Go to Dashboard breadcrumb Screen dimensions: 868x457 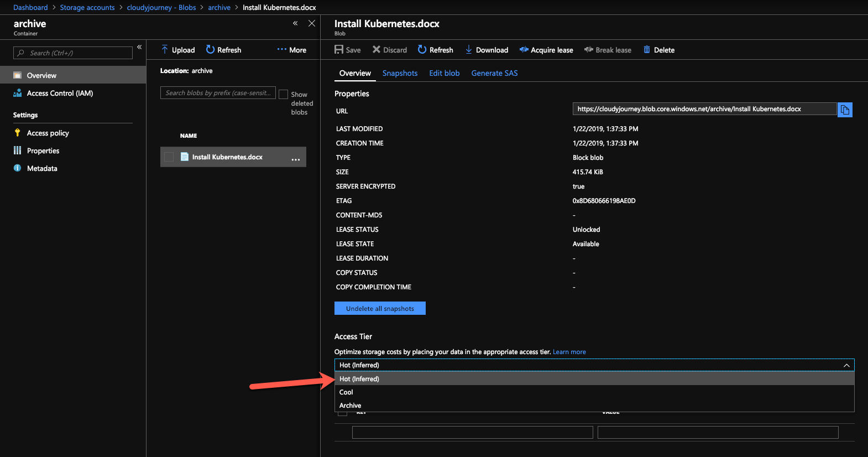pyautogui.click(x=30, y=7)
